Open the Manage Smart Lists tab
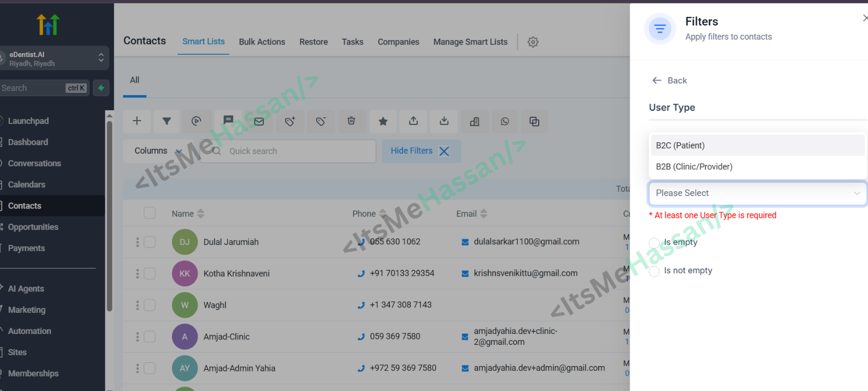 [x=470, y=42]
